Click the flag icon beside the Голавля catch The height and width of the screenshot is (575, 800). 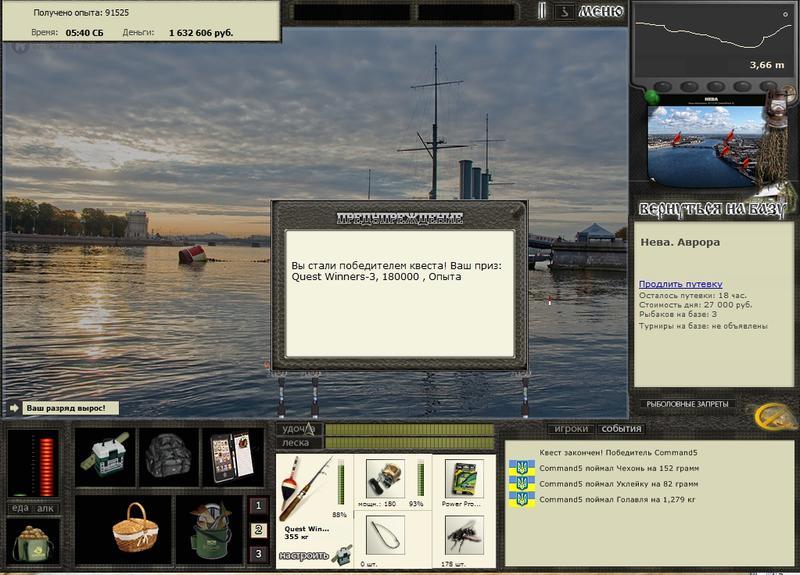click(521, 499)
